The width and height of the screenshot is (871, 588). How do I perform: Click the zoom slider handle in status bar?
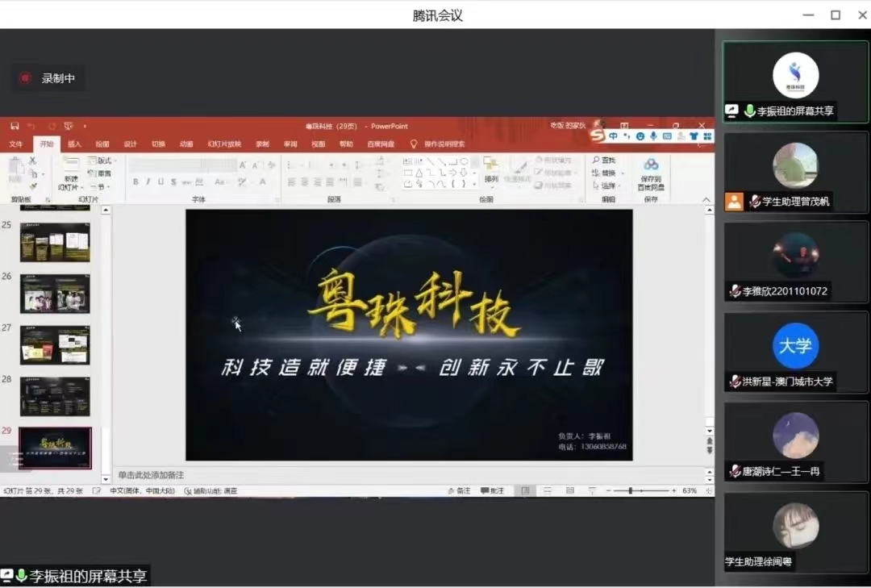tap(631, 490)
